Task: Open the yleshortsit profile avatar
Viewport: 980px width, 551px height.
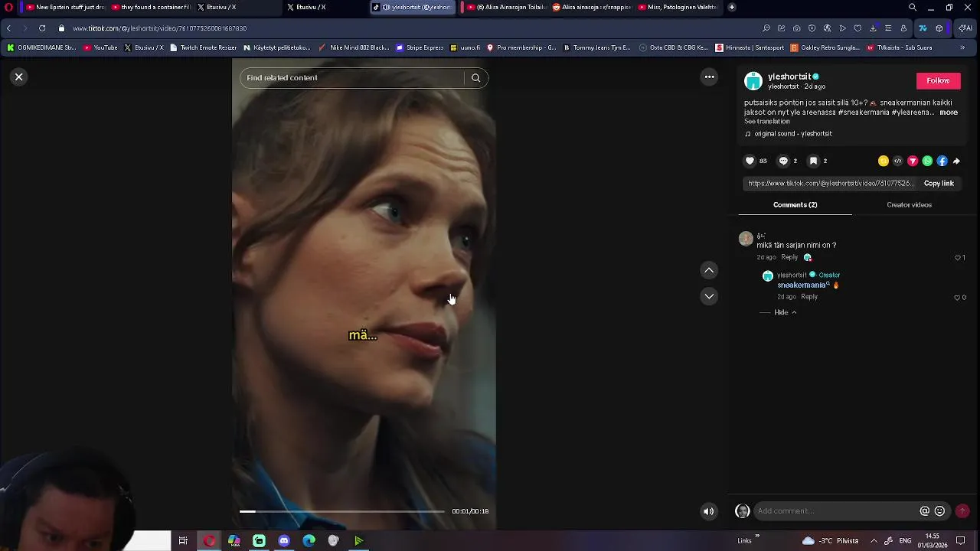Action: coord(753,80)
